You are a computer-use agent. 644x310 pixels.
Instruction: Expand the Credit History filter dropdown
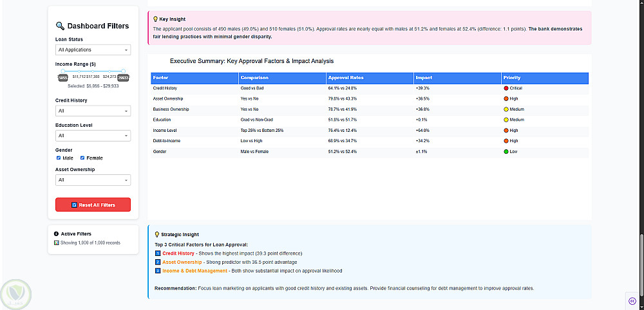tap(93, 111)
